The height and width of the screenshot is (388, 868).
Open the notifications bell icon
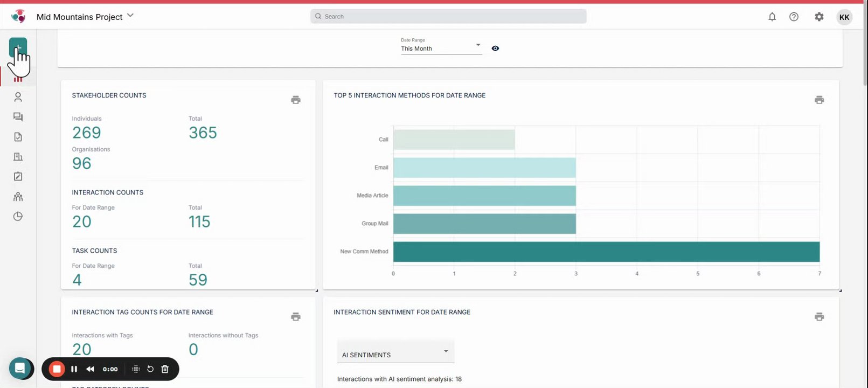point(772,17)
